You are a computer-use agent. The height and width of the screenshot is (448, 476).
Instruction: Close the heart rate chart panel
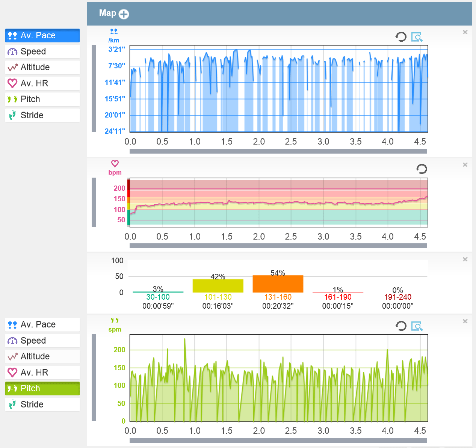465,164
